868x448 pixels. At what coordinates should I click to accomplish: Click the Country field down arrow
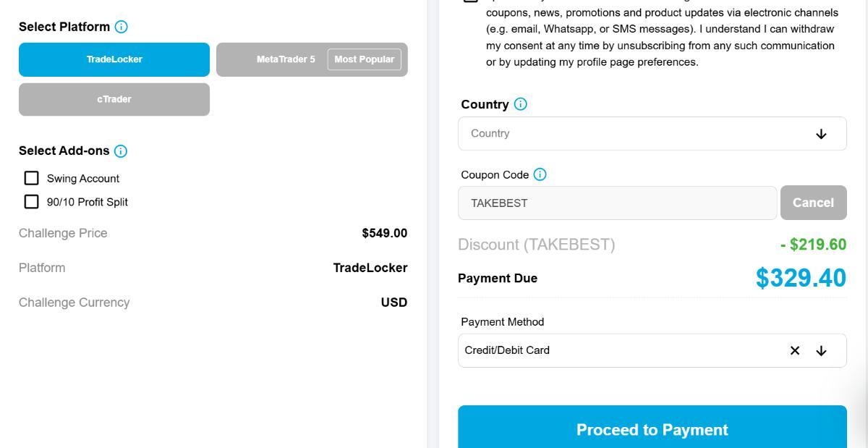point(821,134)
